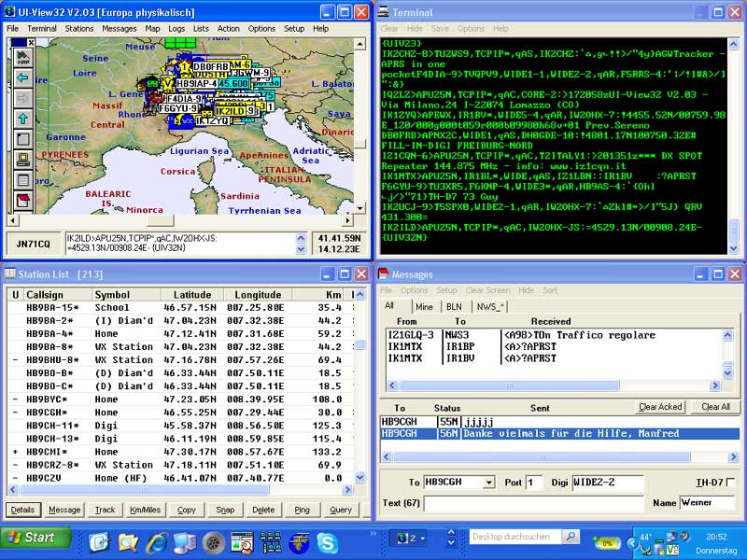This screenshot has height=560, width=747.
Task: Click the Query button in Station List
Action: (341, 510)
